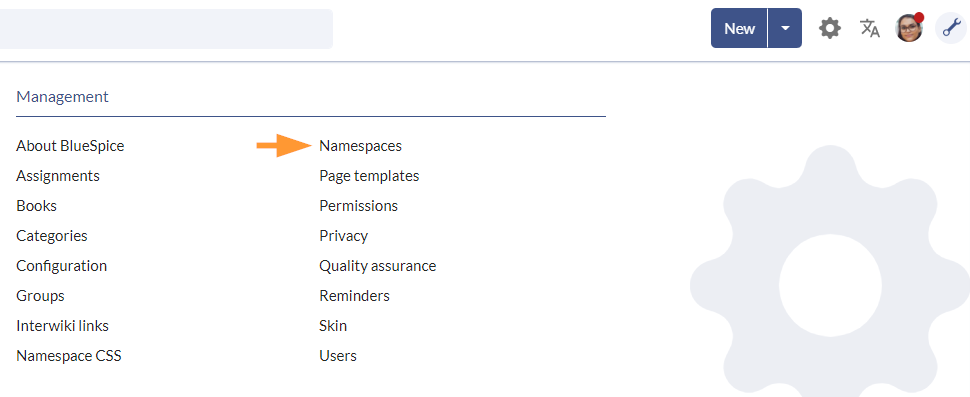Click the language translation icon
The height and width of the screenshot is (397, 970).
coord(870,28)
